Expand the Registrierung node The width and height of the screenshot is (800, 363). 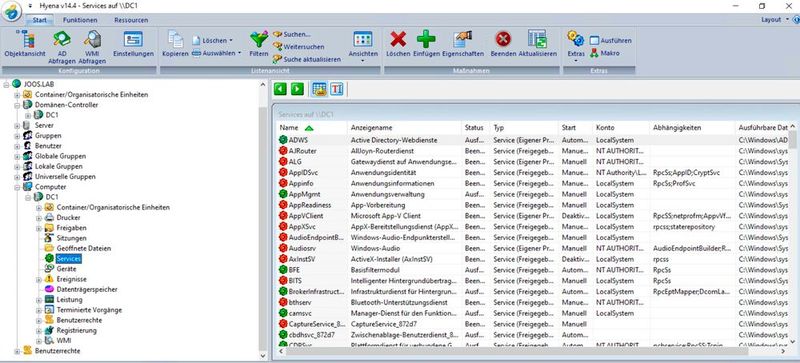pyautogui.click(x=39, y=330)
